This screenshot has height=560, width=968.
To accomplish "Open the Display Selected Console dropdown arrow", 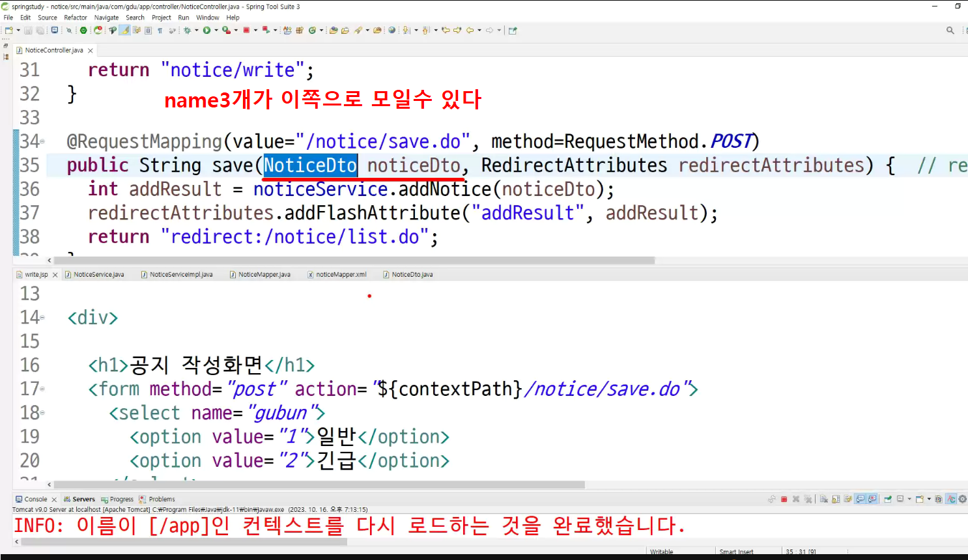I will click(x=909, y=499).
